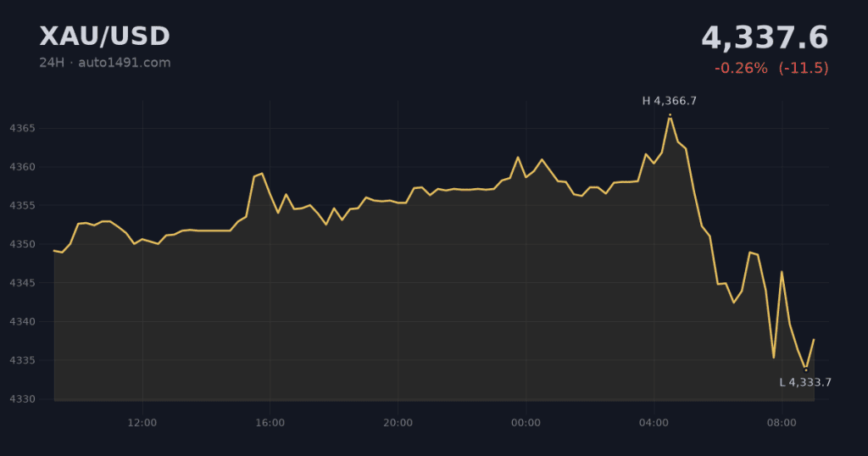Click the 20:00 time axis label

tap(398, 423)
